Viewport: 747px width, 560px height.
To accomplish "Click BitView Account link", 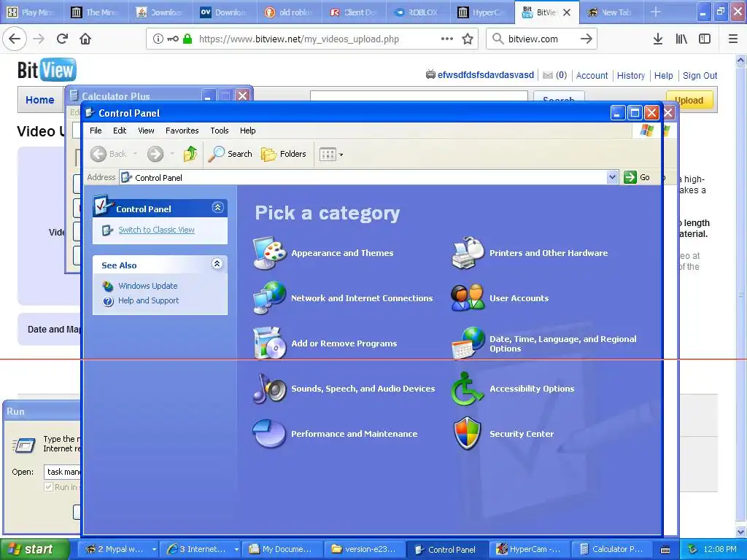I will pos(592,75).
